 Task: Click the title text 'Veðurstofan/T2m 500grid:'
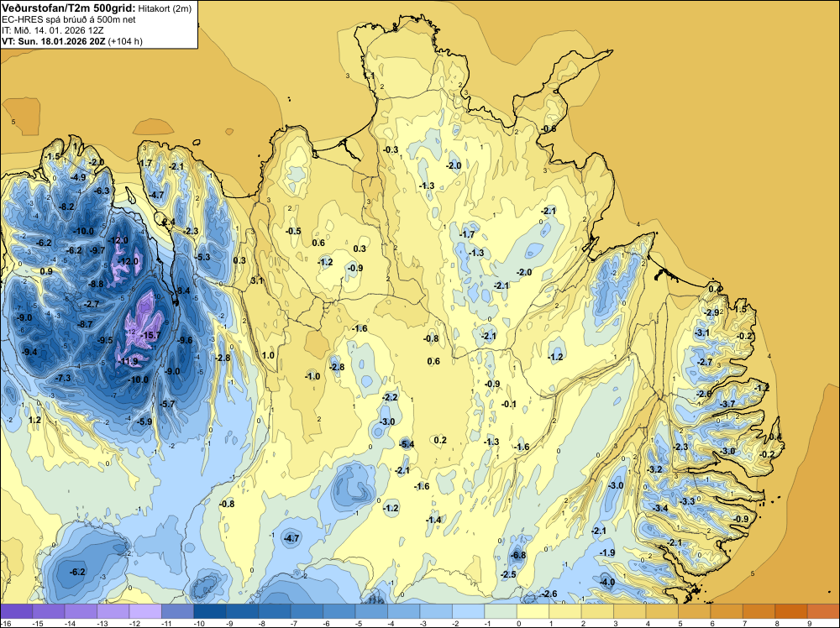69,8
